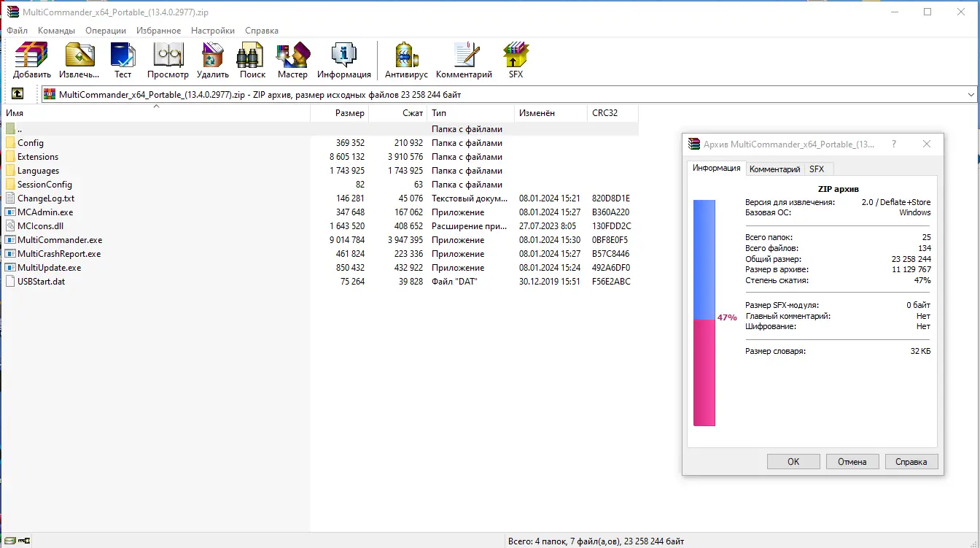
Task: Sort by the CRC32 column header
Action: pos(613,113)
